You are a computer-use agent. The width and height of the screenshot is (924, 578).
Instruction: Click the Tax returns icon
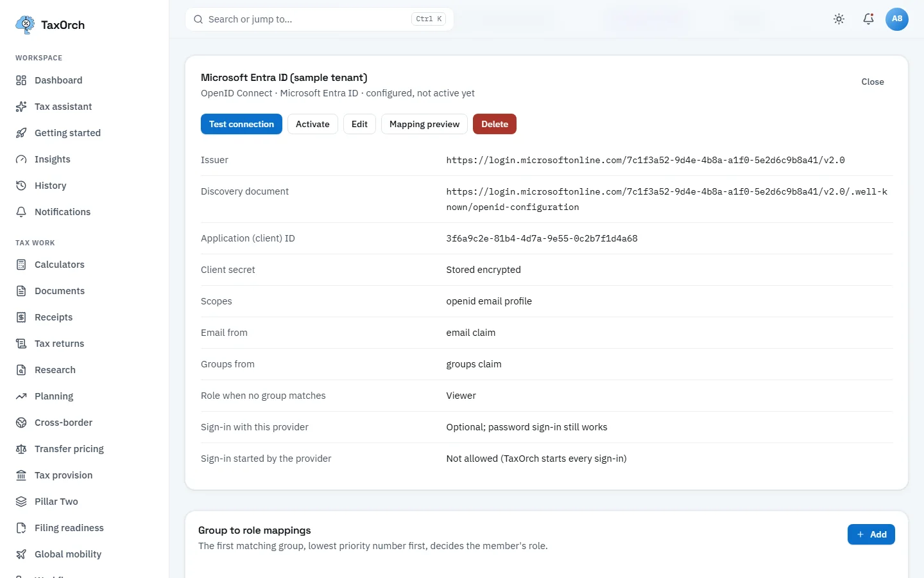21,344
